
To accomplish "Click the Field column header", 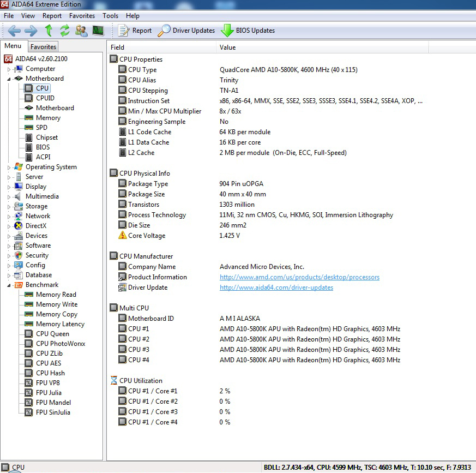I will (162, 47).
